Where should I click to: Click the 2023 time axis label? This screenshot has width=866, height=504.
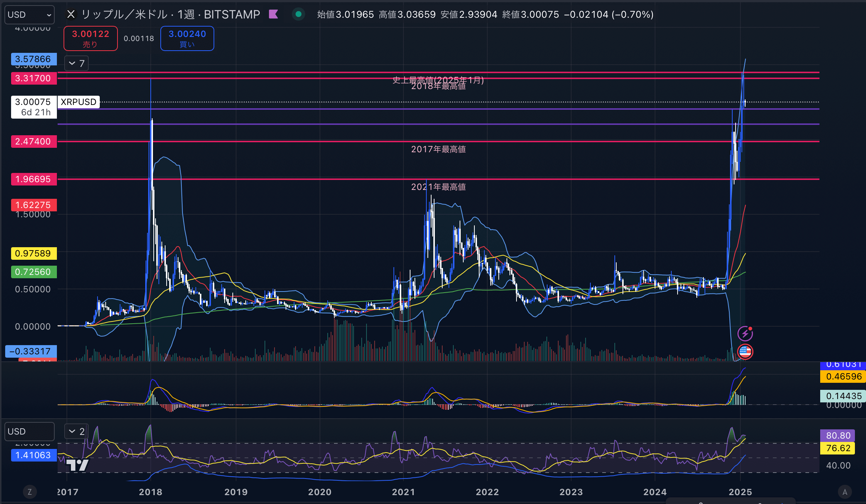(571, 492)
